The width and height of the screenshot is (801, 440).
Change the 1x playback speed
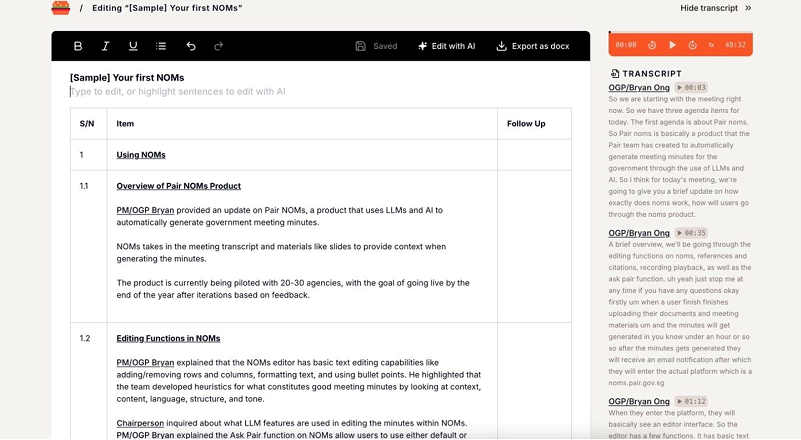pyautogui.click(x=711, y=45)
